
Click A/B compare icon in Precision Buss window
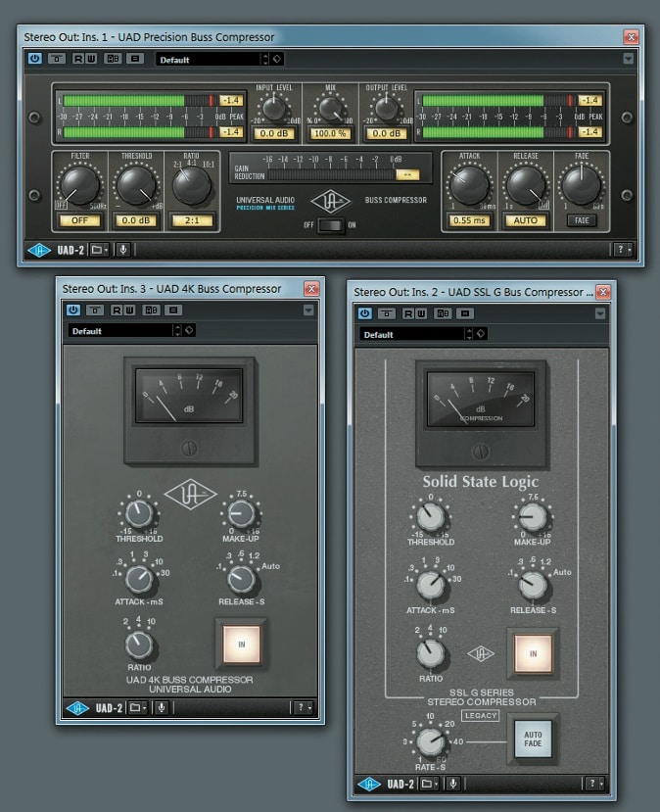(113, 59)
